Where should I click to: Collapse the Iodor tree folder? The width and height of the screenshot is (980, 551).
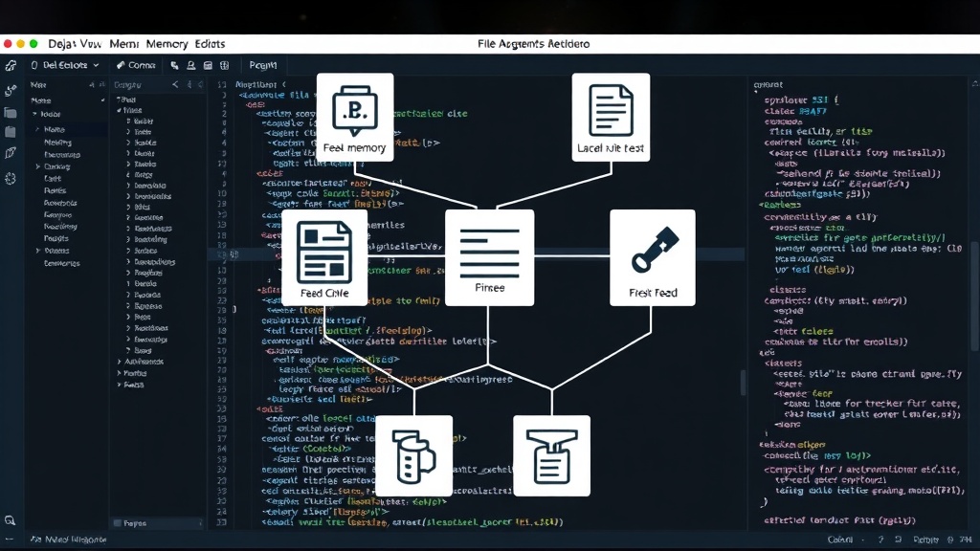[35, 115]
